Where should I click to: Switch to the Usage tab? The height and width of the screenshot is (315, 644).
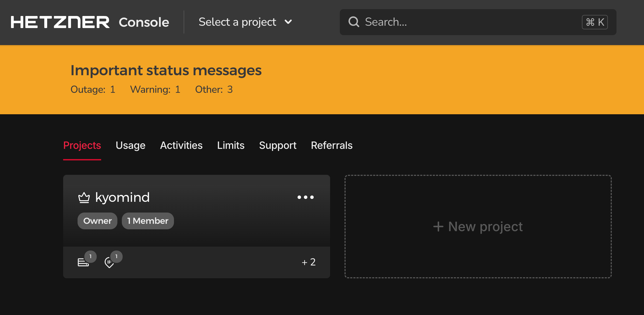130,145
